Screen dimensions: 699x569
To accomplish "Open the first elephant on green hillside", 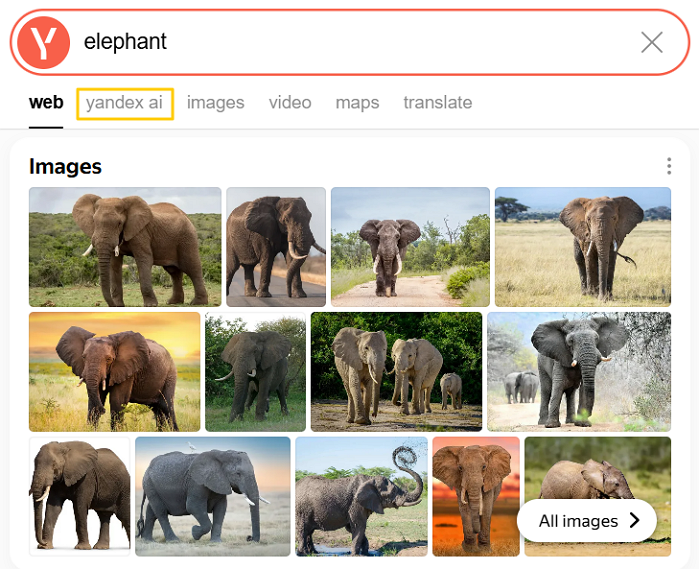I will click(125, 246).
